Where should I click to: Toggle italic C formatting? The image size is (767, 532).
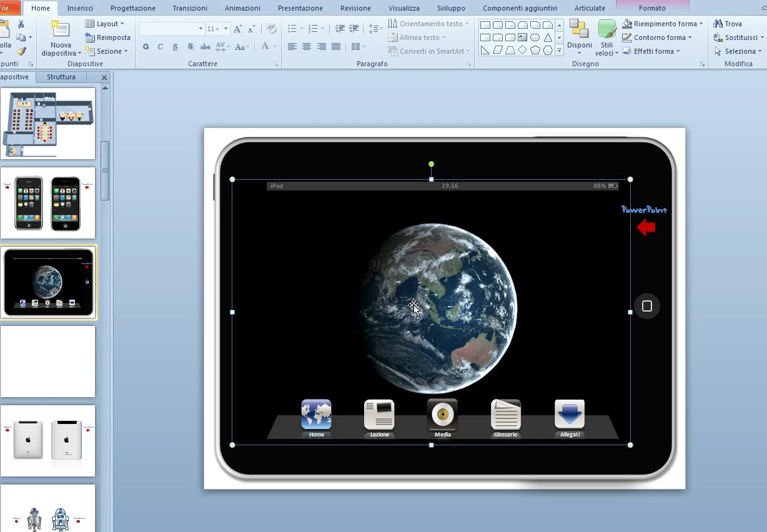[x=161, y=47]
